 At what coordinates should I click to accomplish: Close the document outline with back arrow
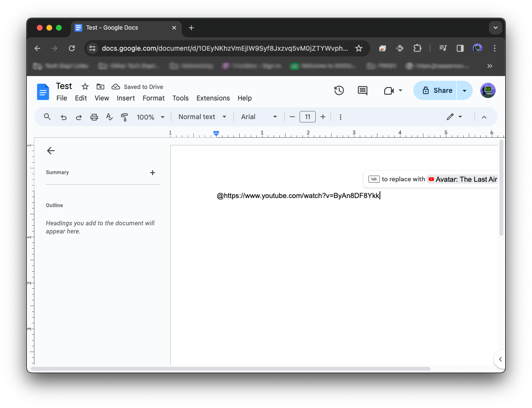pos(51,151)
